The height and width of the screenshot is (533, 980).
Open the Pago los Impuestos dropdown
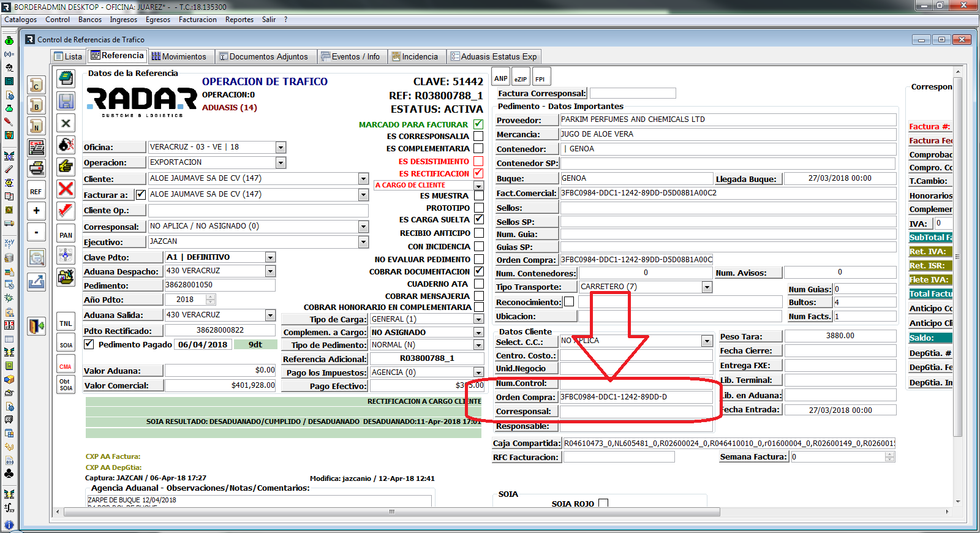[x=478, y=372]
